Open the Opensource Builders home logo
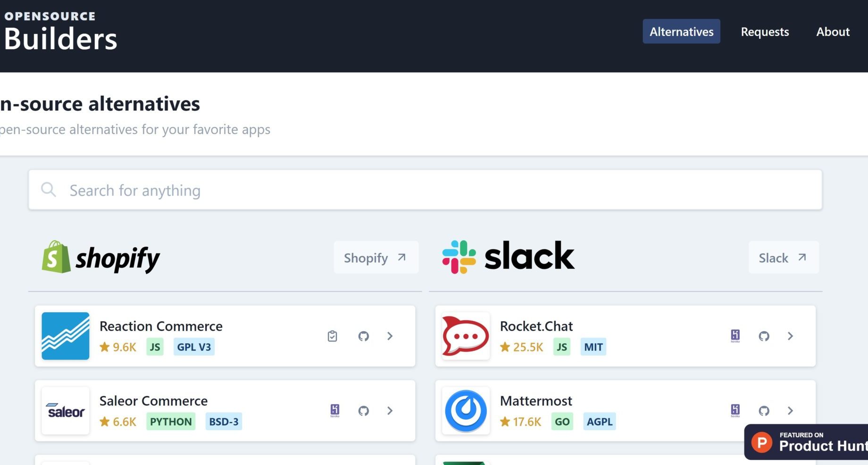The height and width of the screenshot is (465, 868). (60, 31)
